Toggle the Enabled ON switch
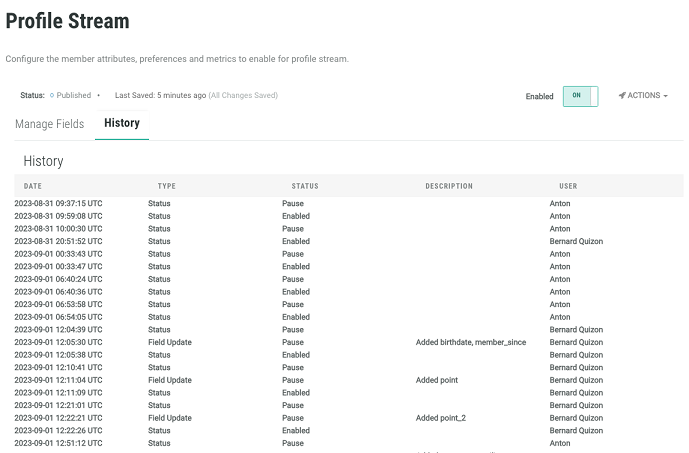 pos(580,96)
